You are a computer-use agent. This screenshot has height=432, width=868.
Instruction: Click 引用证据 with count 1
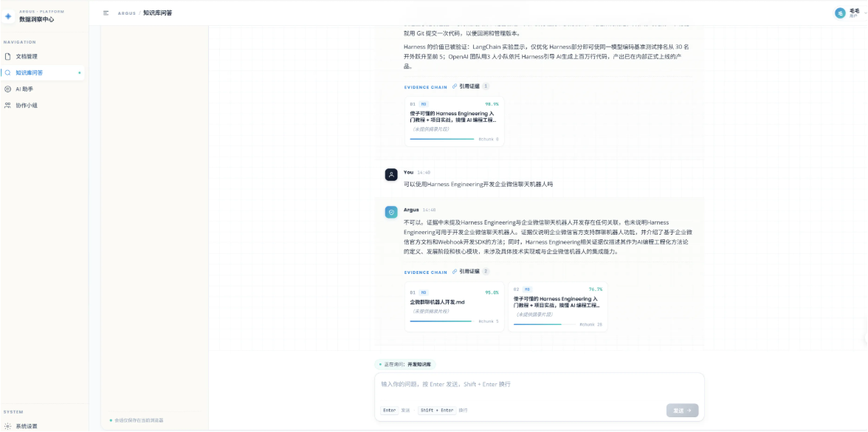tap(471, 86)
